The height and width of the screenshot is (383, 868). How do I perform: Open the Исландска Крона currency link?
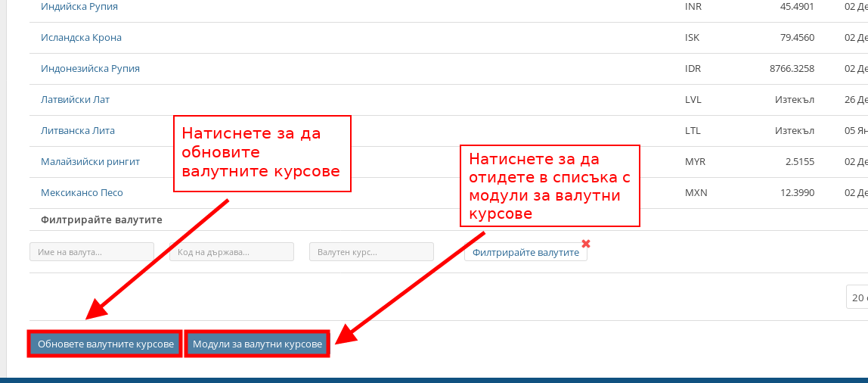(x=81, y=38)
